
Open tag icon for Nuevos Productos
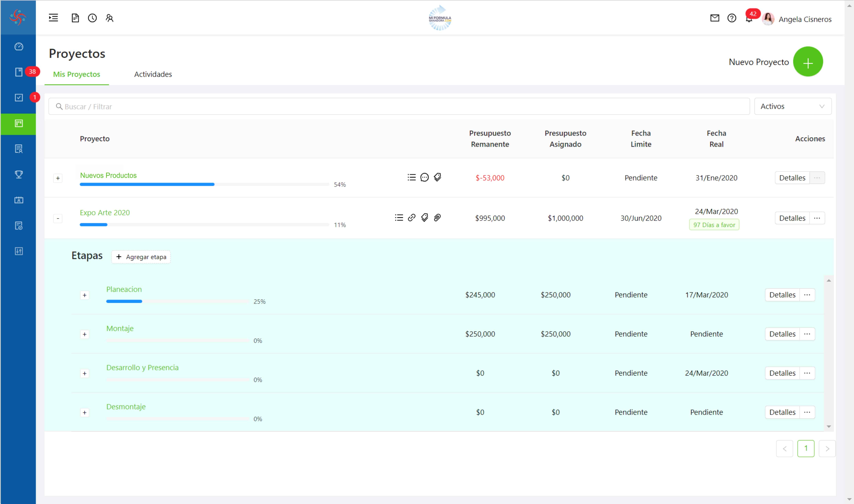coord(437,177)
